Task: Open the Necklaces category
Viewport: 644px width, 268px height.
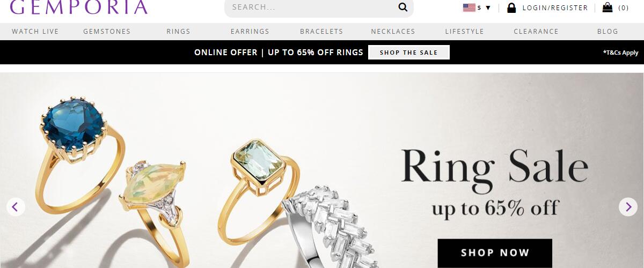Action: pos(393,32)
